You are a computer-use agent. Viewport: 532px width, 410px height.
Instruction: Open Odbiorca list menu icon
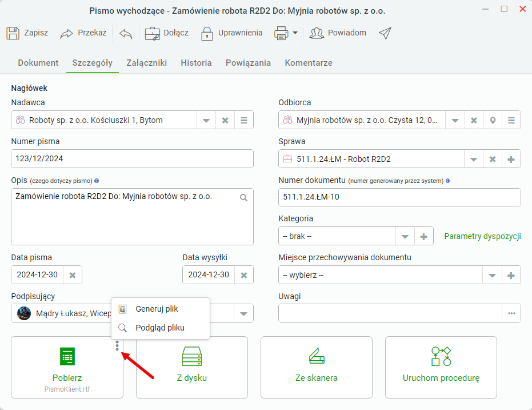pyautogui.click(x=511, y=120)
